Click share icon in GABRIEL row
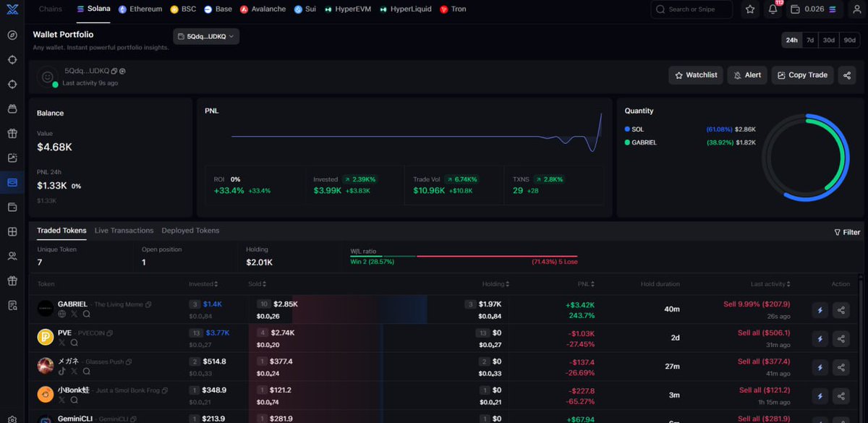 coord(841,310)
